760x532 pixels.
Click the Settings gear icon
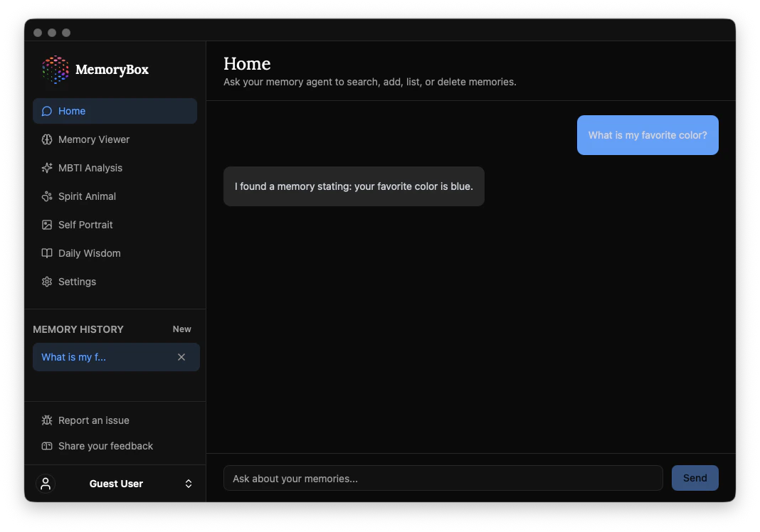[47, 282]
